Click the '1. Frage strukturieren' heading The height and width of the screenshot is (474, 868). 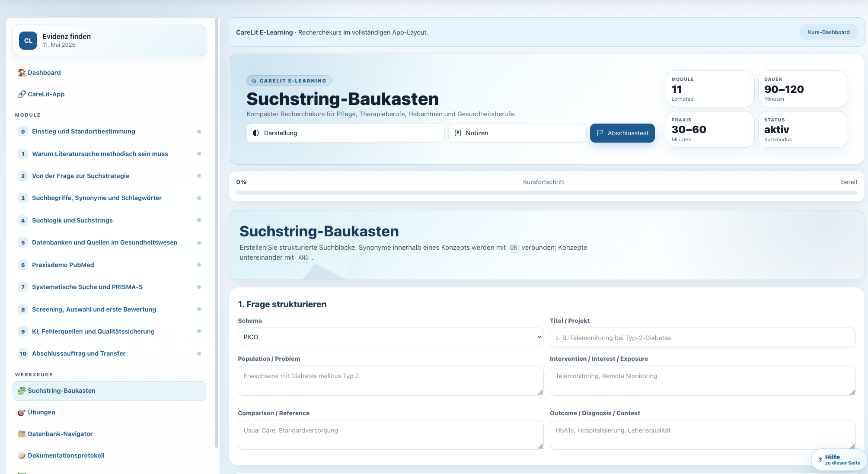pos(282,304)
